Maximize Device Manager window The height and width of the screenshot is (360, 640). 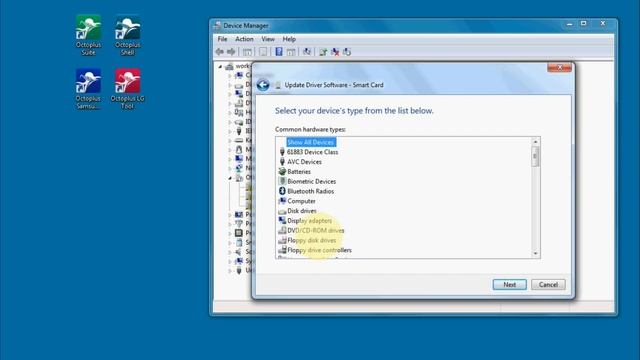point(584,24)
